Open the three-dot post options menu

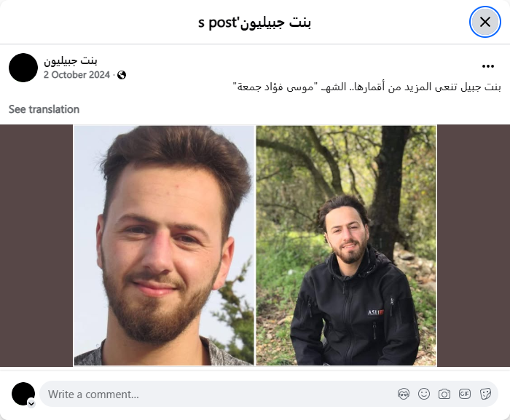pyautogui.click(x=488, y=66)
